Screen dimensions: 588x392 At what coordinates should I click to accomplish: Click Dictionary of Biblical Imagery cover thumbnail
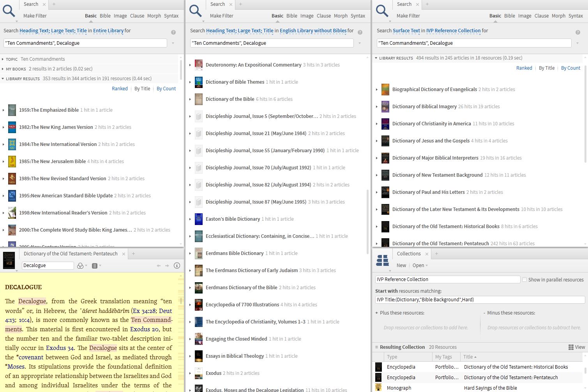(x=385, y=107)
